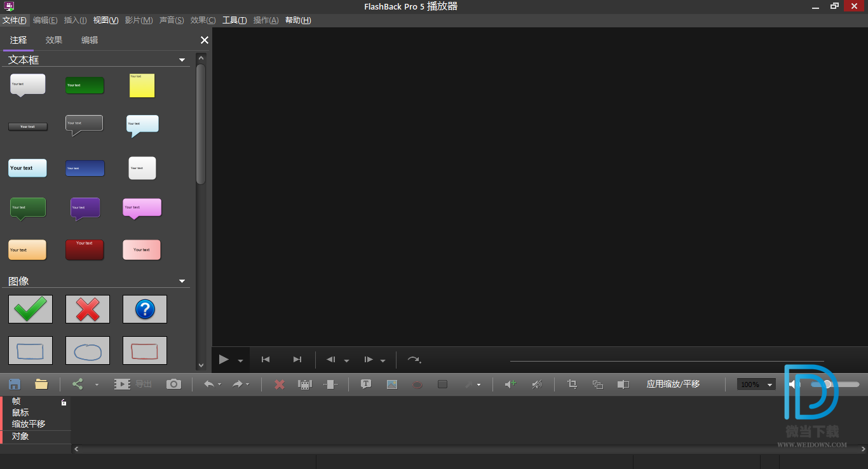Open the share options dropdown arrow
The height and width of the screenshot is (469, 868).
[97, 384]
